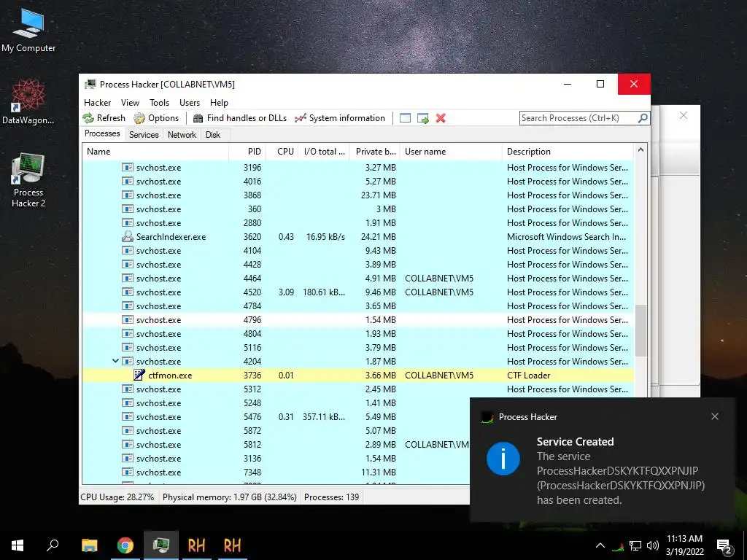747x560 pixels.
Task: Sort by the CPU column header
Action: tap(282, 152)
